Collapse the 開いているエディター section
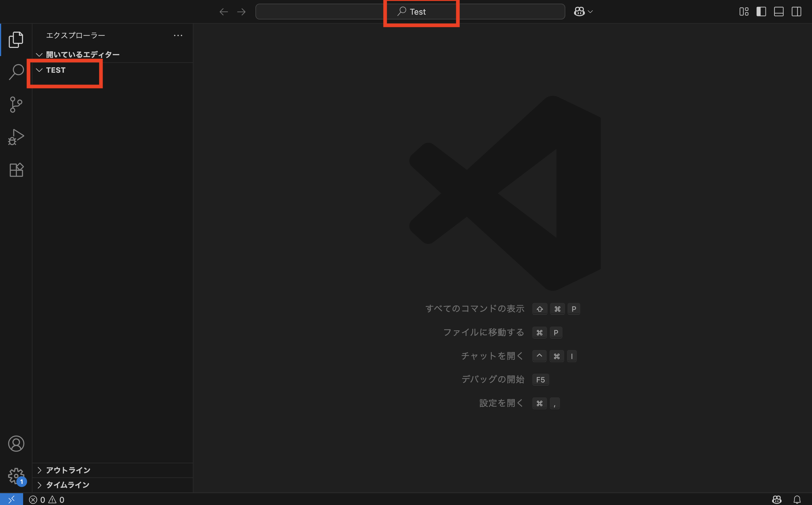Viewport: 812px width, 505px height. (x=82, y=54)
